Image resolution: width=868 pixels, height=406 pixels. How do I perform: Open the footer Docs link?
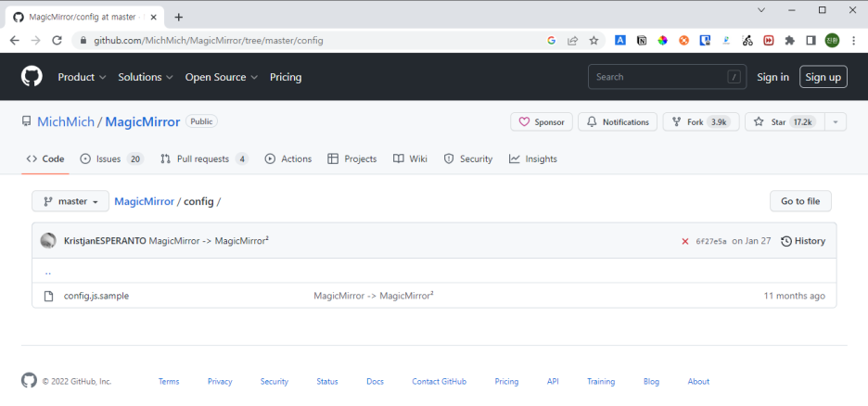[375, 381]
